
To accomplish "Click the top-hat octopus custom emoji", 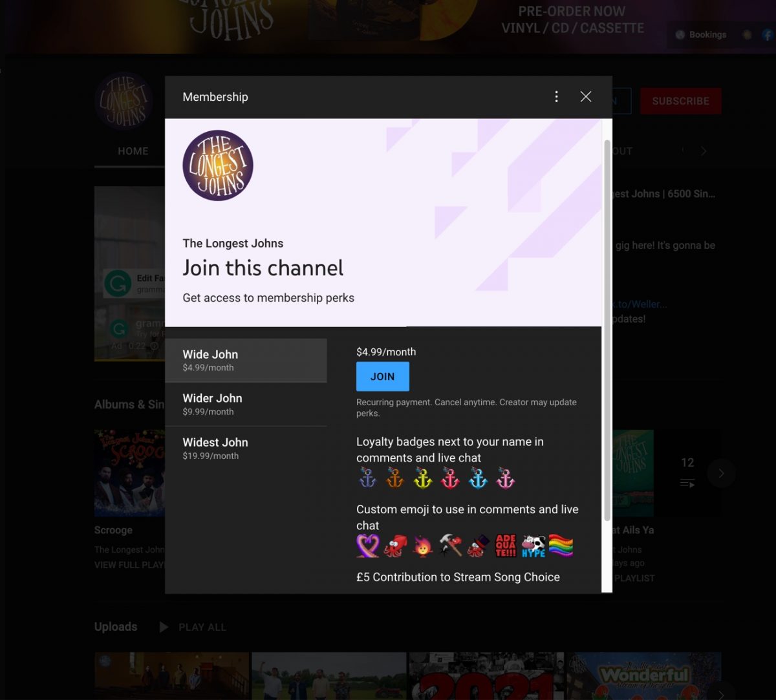I will pos(479,546).
